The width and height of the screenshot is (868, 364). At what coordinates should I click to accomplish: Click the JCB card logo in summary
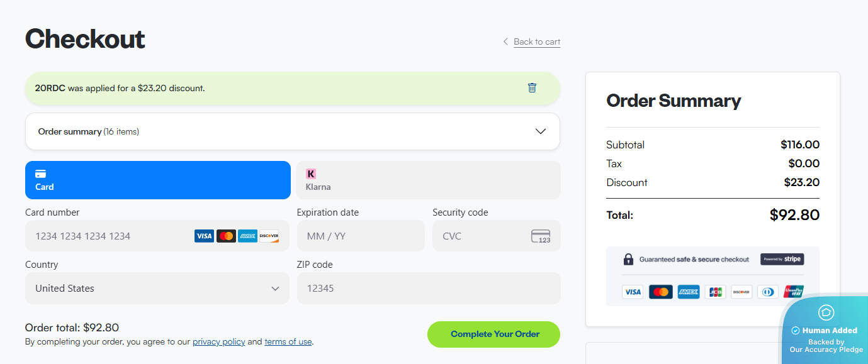[715, 292]
